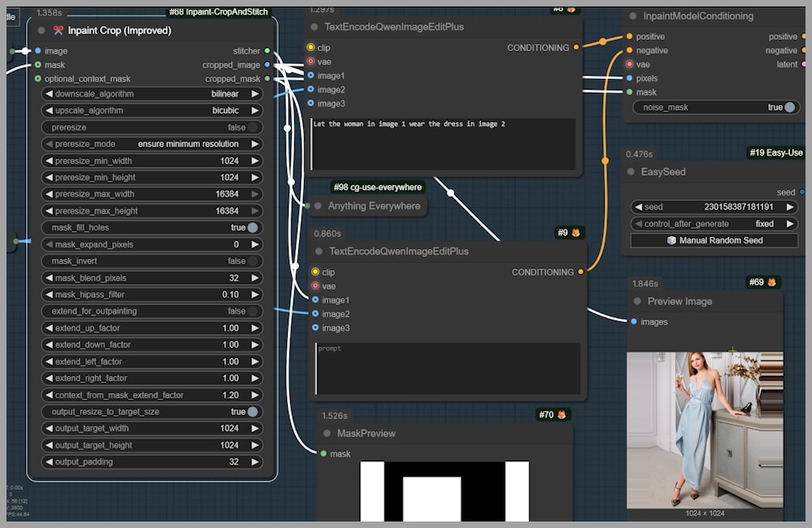812x528 pixels.
Task: Toggle the mask_fill_holes switch
Action: coord(253,228)
